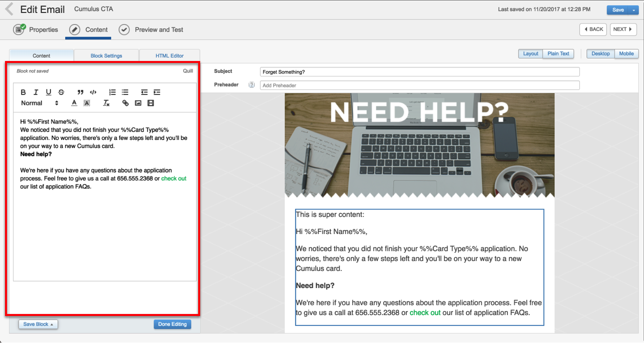The height and width of the screenshot is (343, 644).
Task: Increase paragraph indent
Action: click(157, 92)
